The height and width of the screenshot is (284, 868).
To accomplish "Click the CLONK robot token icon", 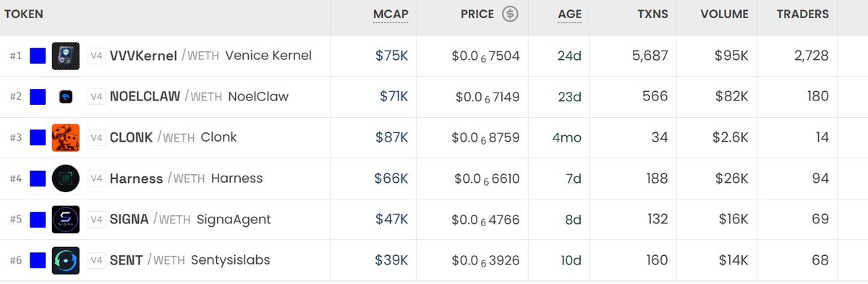I will tap(66, 137).
